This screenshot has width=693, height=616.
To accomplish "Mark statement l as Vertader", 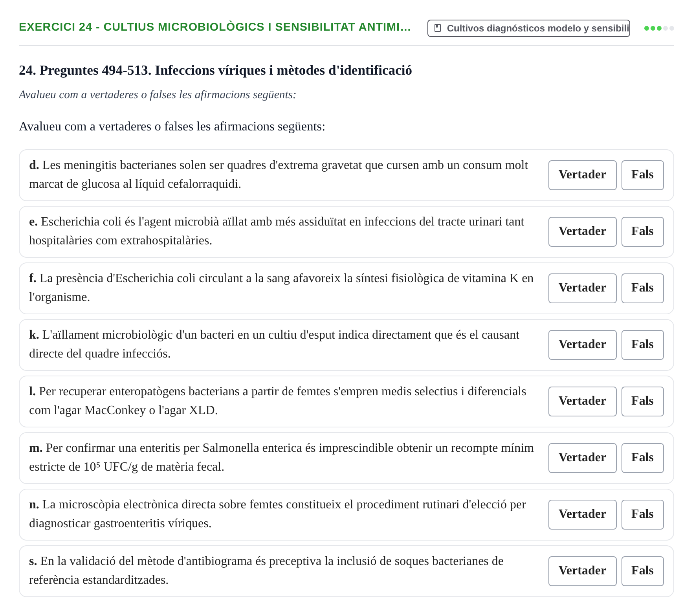I will pyautogui.click(x=582, y=401).
